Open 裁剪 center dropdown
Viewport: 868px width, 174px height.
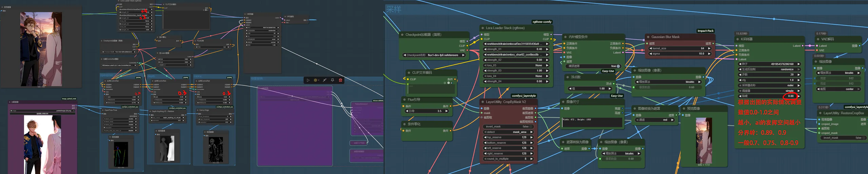pyautogui.click(x=838, y=89)
